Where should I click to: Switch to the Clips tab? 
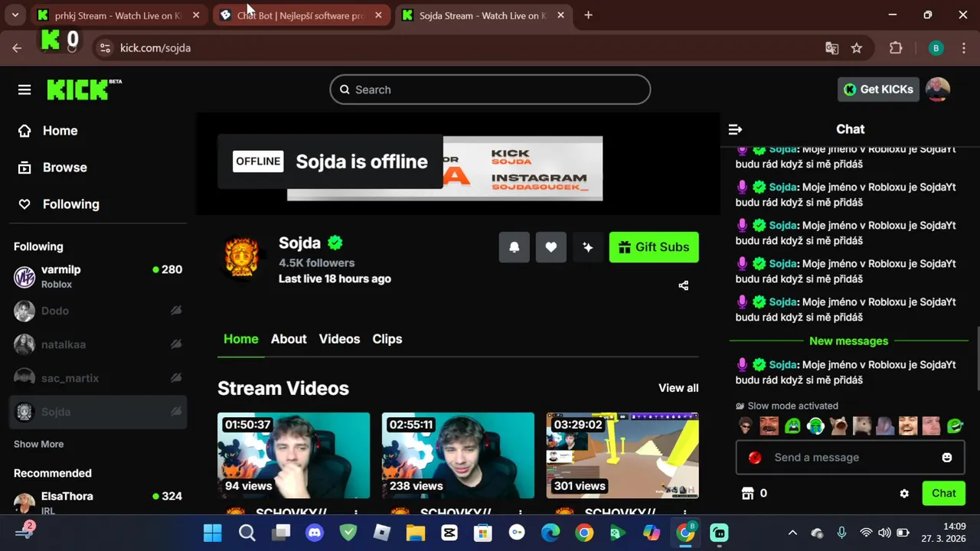[387, 339]
